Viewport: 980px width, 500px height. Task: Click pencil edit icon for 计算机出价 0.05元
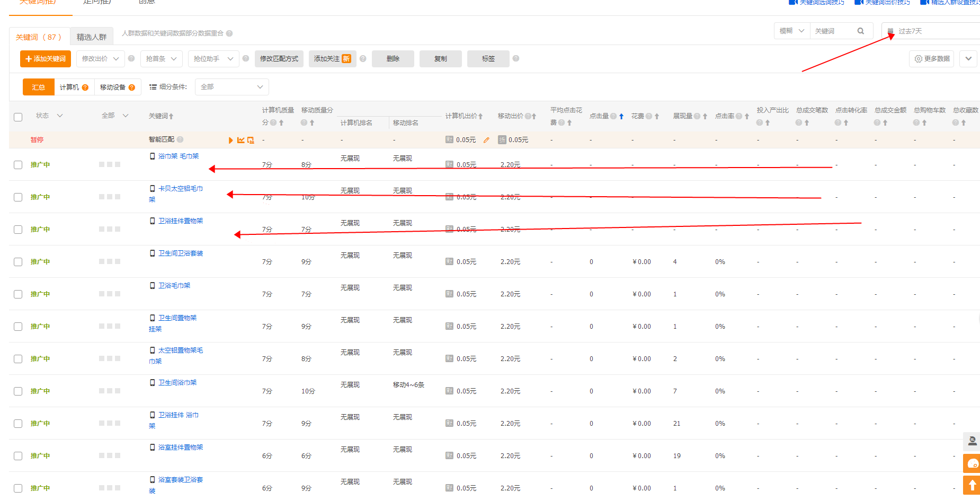point(486,140)
